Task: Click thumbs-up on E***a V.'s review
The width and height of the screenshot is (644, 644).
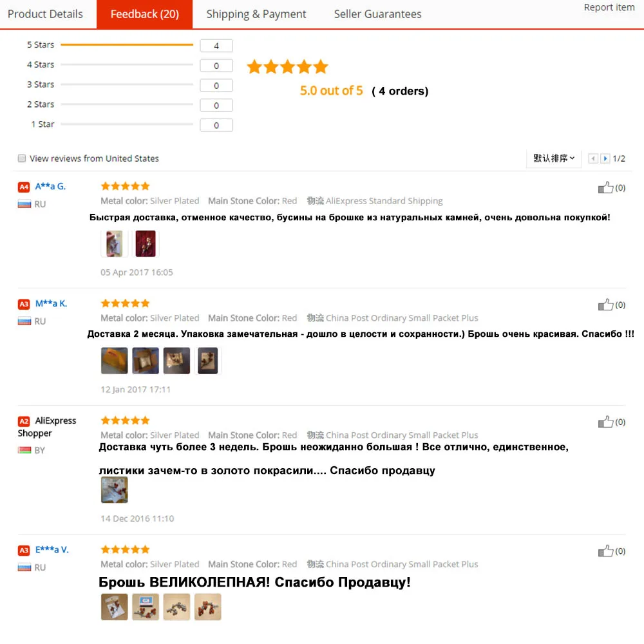Action: click(605, 551)
